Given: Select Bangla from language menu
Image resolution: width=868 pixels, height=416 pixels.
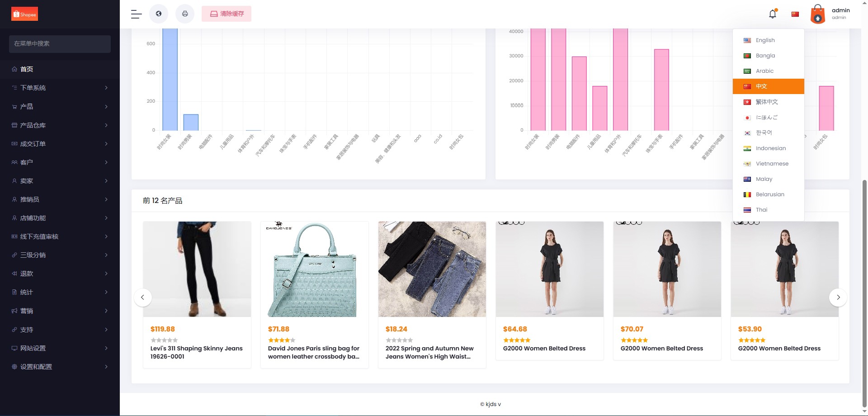Looking at the screenshot, I should [769, 56].
